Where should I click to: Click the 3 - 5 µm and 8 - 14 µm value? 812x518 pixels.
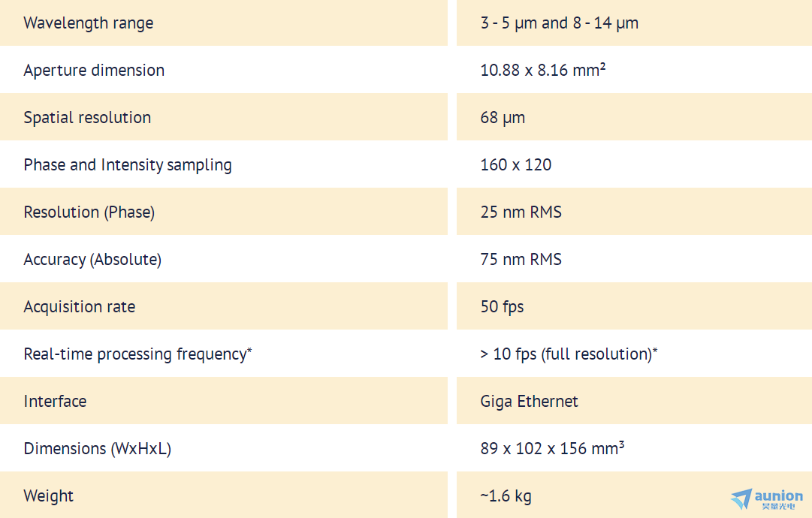point(560,23)
